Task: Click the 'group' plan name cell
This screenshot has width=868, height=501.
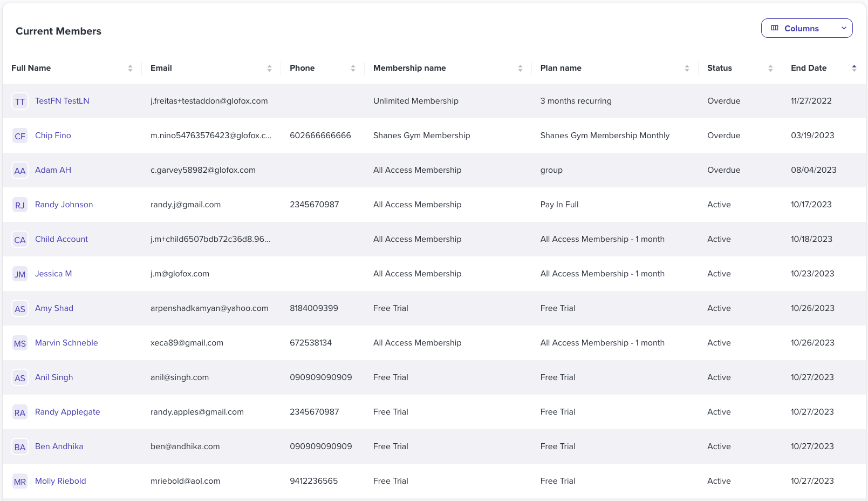Action: pos(551,170)
